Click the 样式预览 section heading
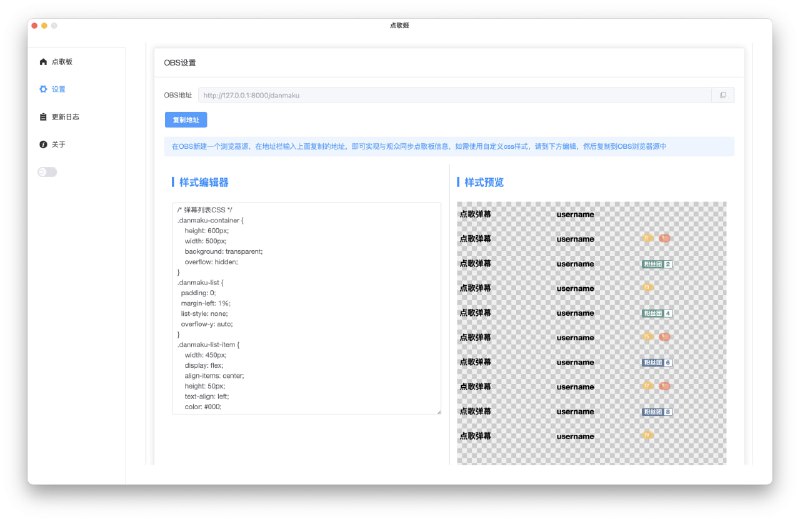 pos(484,183)
